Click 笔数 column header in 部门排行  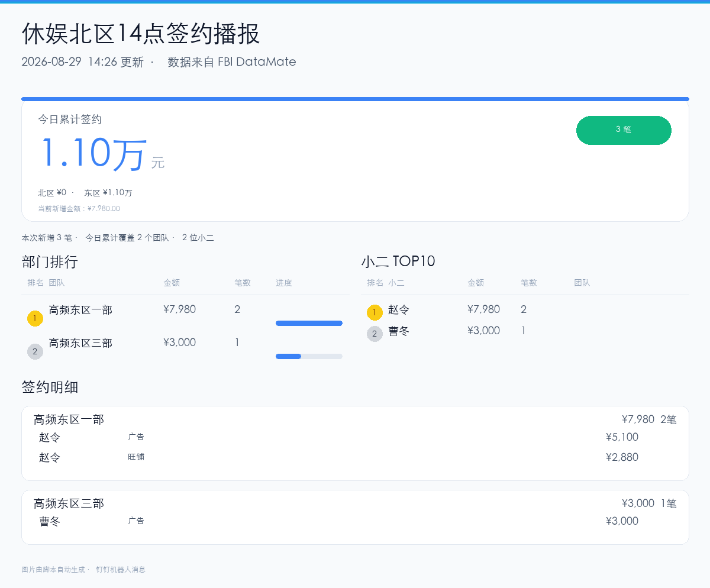pyautogui.click(x=243, y=283)
